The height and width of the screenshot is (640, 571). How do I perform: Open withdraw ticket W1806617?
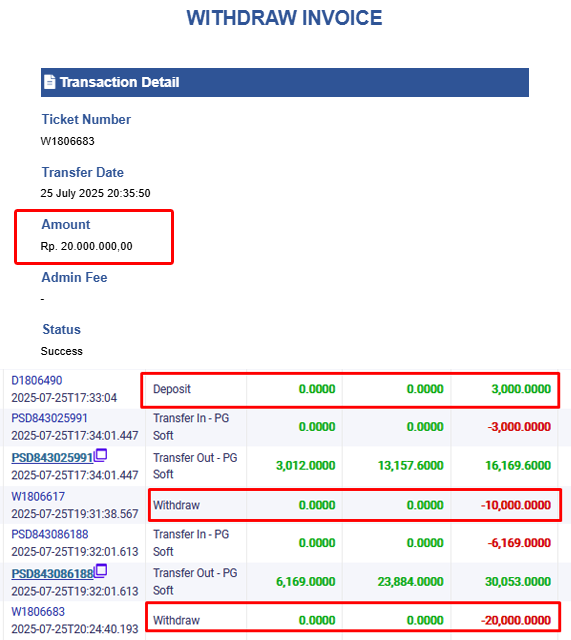point(38,496)
